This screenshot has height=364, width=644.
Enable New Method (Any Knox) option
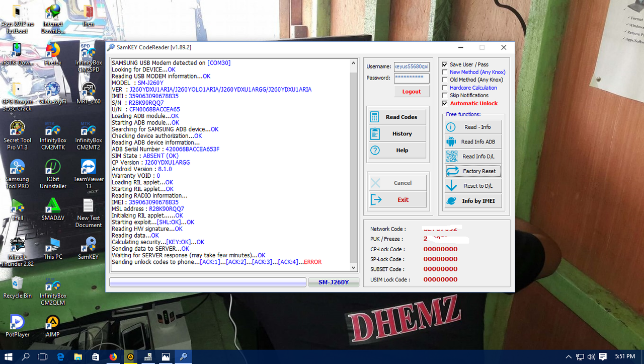click(x=444, y=72)
